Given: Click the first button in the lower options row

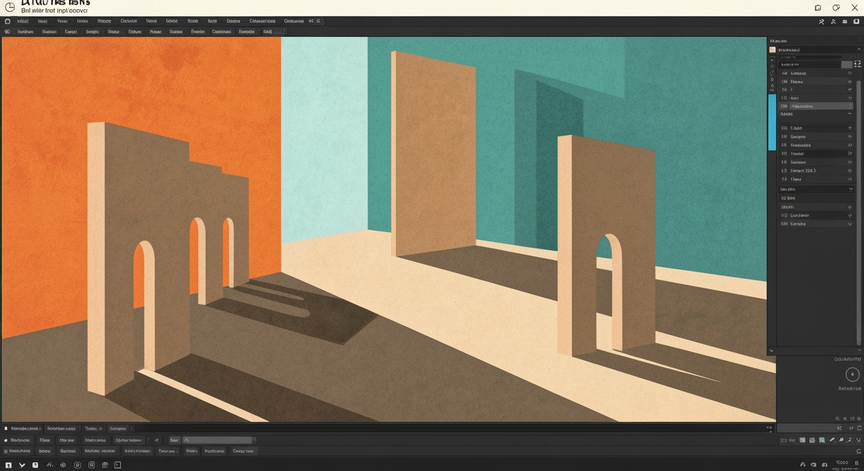Looking at the screenshot, I should tap(20, 451).
